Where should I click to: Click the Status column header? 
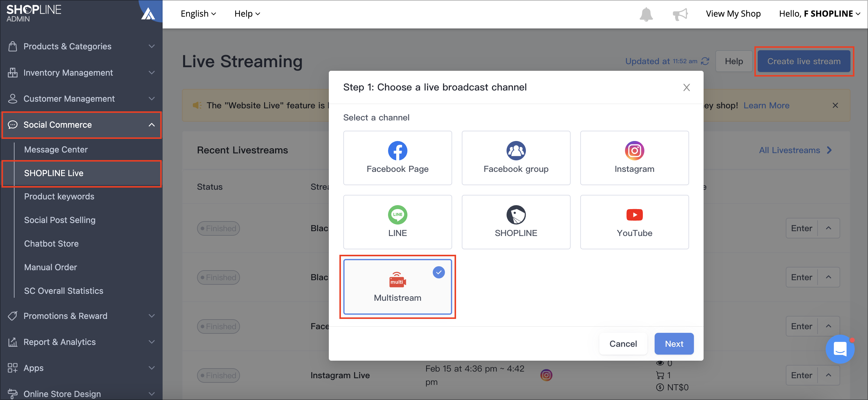209,187
